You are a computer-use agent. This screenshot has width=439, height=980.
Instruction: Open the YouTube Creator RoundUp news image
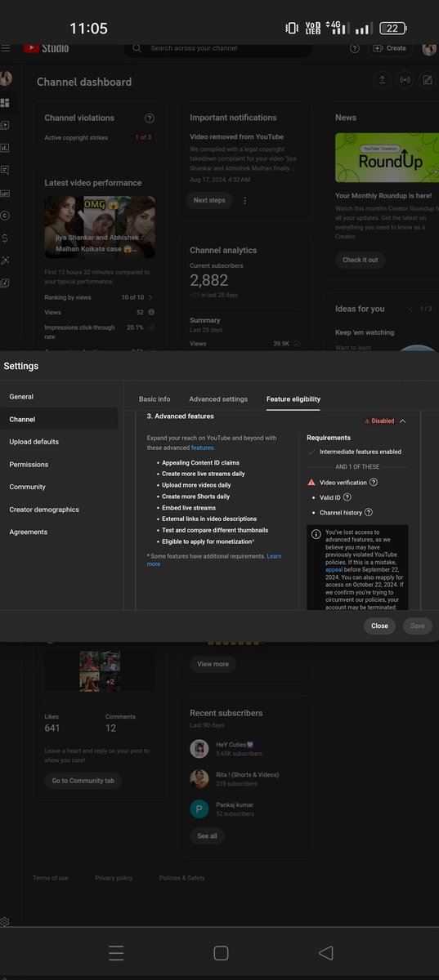pyautogui.click(x=387, y=158)
